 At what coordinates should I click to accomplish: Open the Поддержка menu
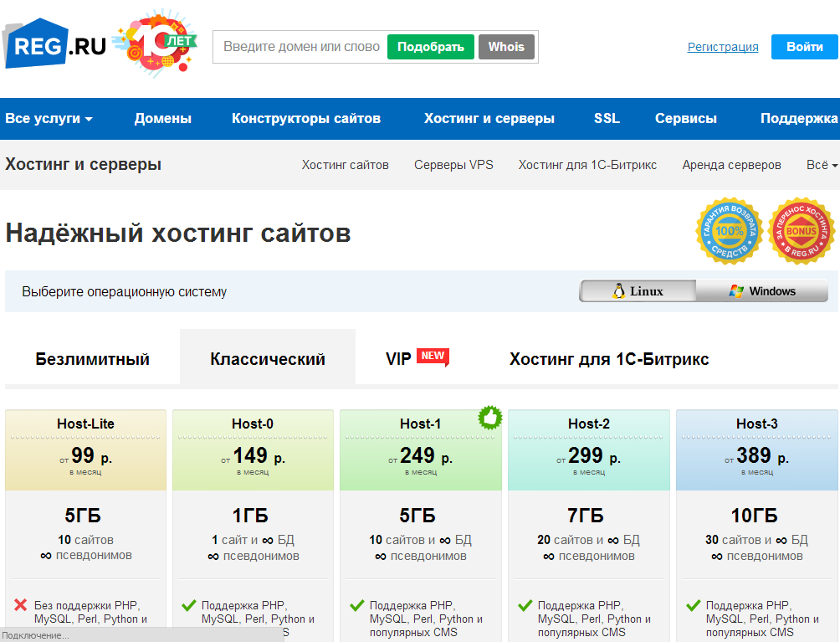(799, 118)
